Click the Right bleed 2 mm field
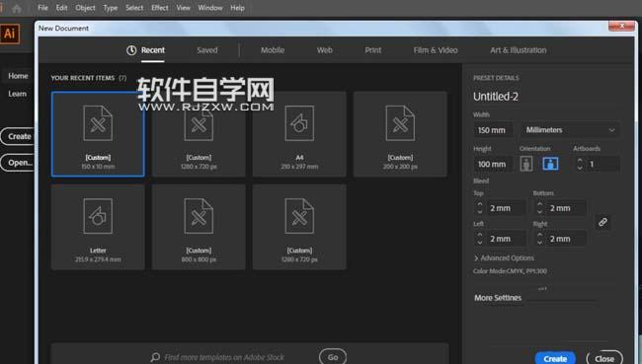 [x=566, y=239]
